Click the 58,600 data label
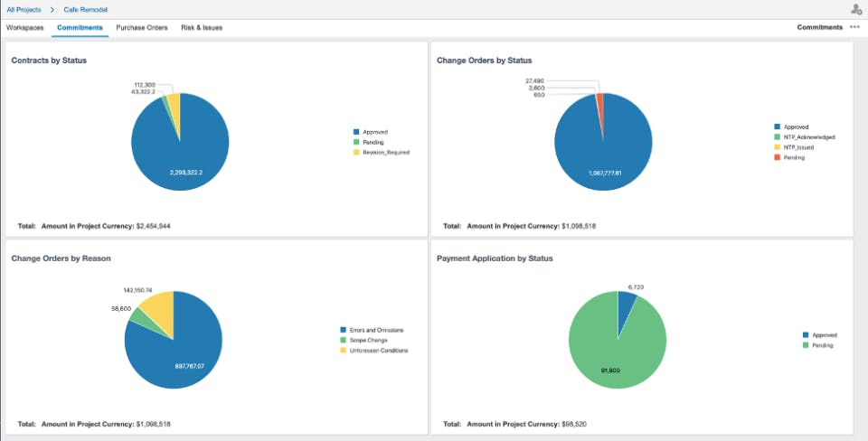The height and width of the screenshot is (441, 868). (121, 308)
